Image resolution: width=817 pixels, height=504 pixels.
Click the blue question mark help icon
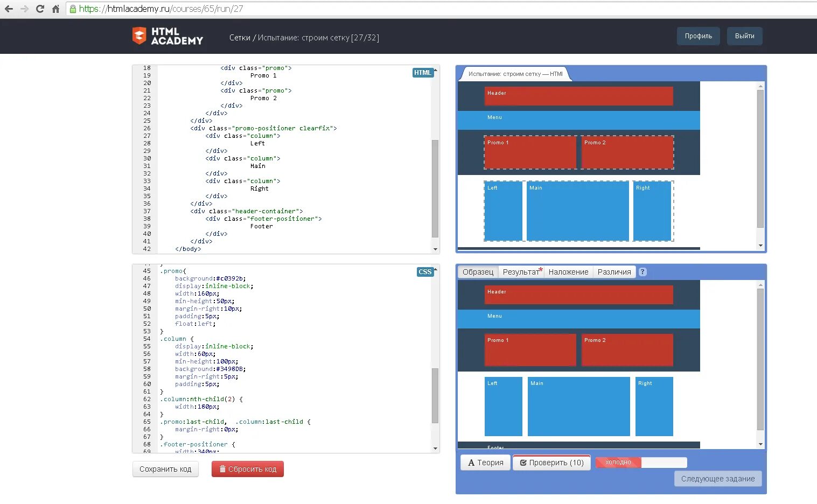point(643,272)
